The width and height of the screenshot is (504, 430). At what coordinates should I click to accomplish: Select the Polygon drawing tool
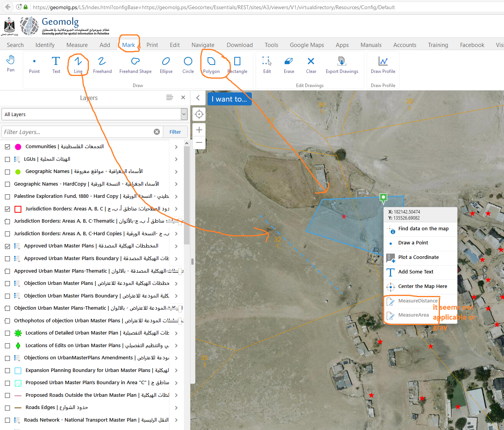pos(211,65)
